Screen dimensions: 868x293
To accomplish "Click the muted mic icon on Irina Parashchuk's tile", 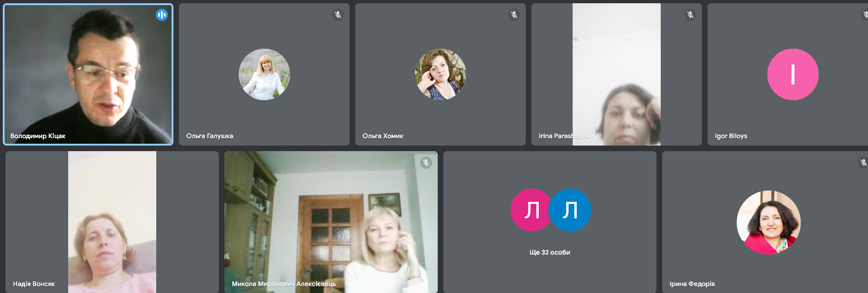I will click(690, 15).
